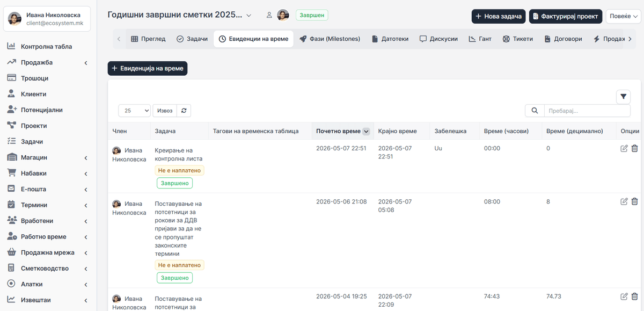Click the refresh table icon button

pos(184,111)
